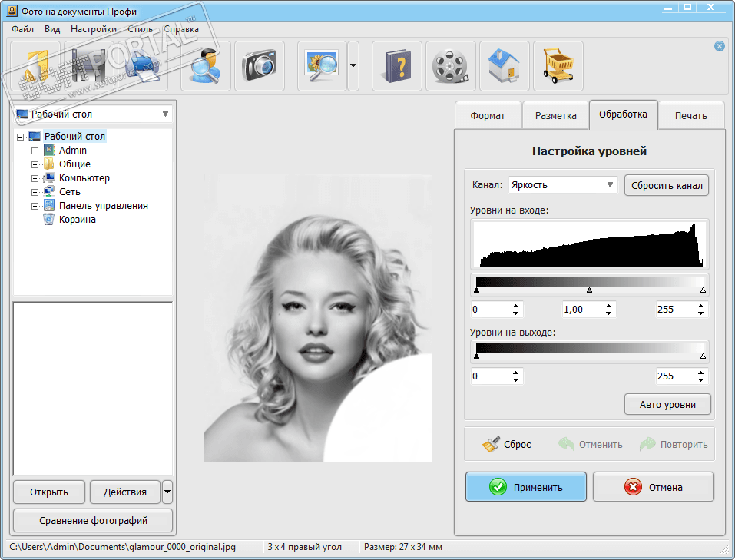Screen dimensions: 735x560
Task: Open the Справка menu
Action: point(181,29)
